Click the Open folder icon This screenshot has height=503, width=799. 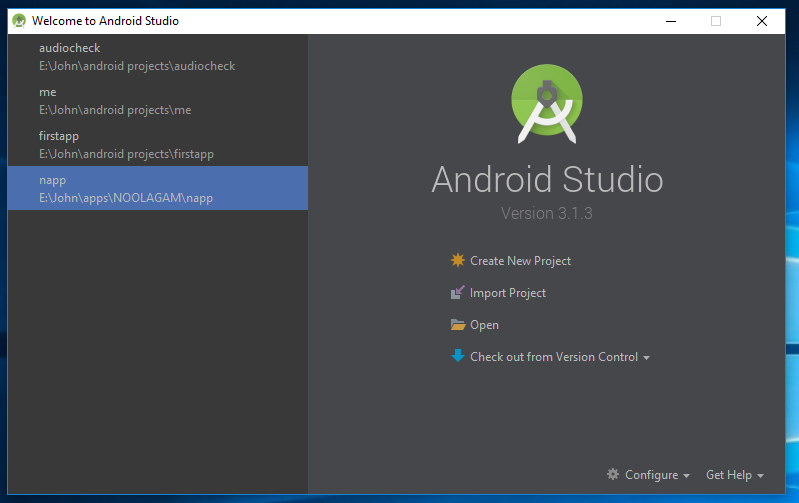[458, 325]
